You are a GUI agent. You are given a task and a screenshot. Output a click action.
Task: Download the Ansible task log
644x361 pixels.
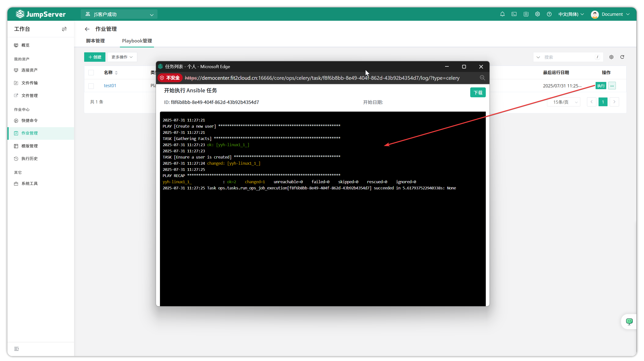(x=478, y=93)
